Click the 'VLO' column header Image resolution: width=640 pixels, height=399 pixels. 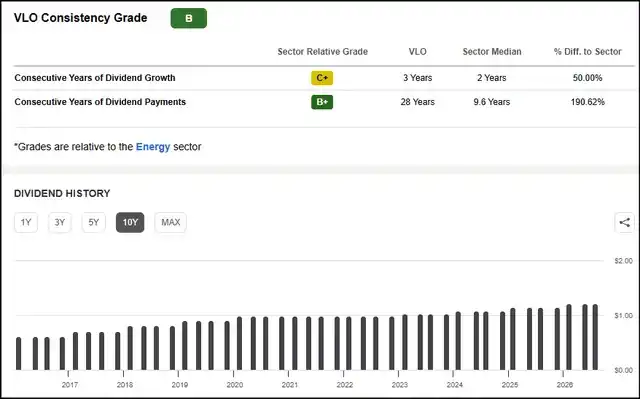click(418, 52)
